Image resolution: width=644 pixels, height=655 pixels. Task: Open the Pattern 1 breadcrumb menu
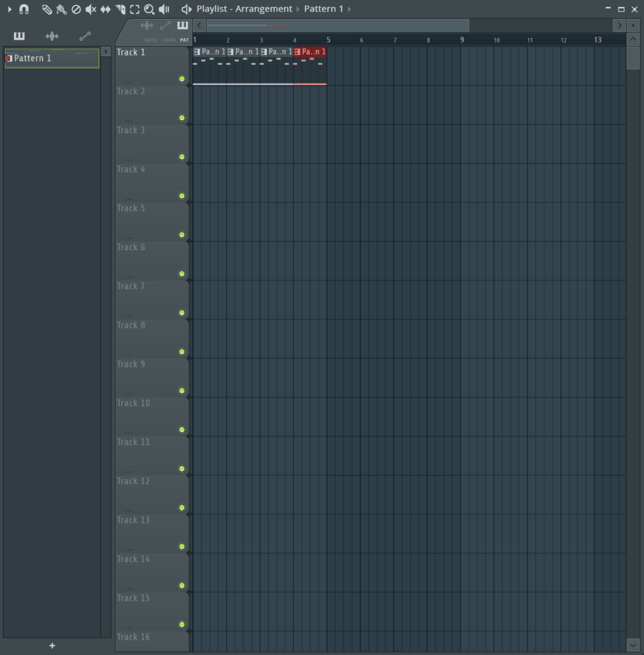click(x=323, y=9)
